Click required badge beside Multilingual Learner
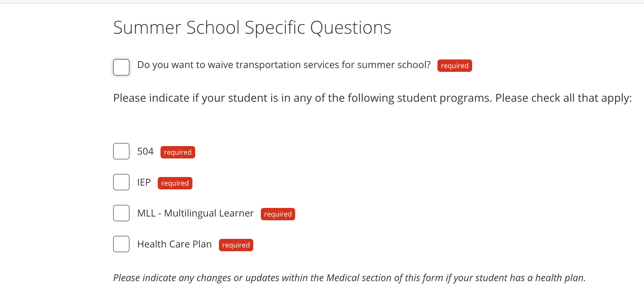The image size is (644, 299). (x=278, y=214)
